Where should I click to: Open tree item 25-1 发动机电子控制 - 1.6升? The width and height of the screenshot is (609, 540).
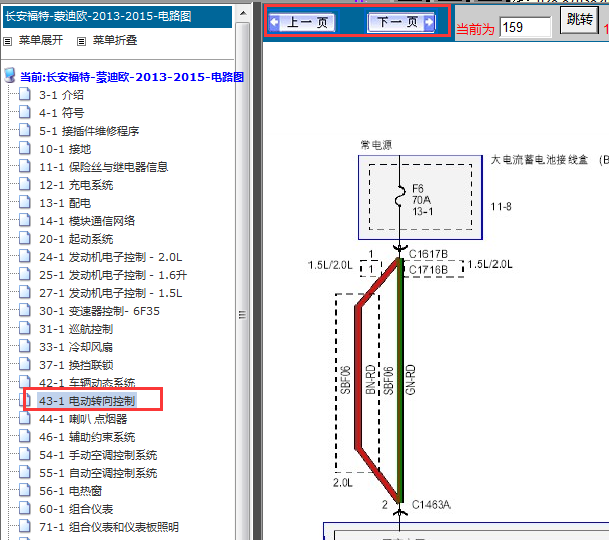point(113,275)
